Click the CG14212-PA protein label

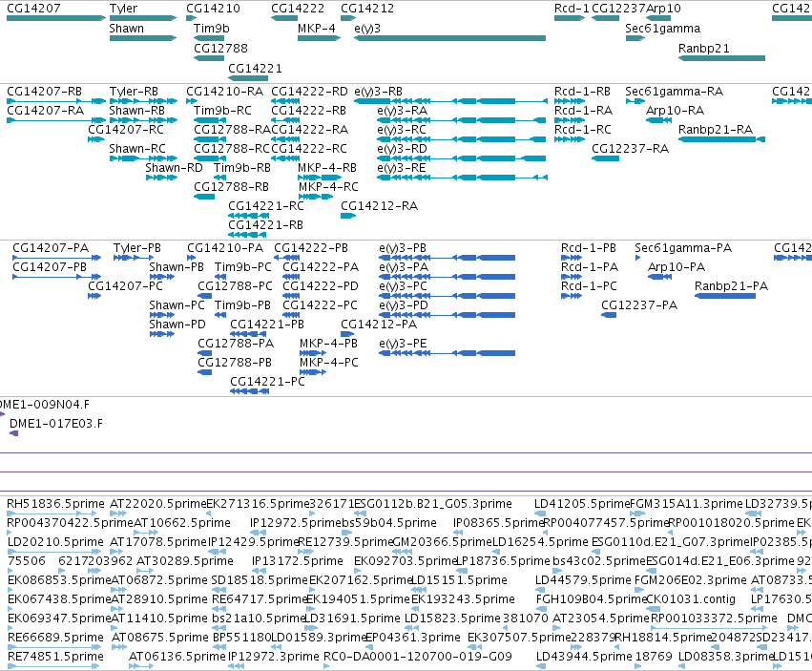(x=379, y=325)
